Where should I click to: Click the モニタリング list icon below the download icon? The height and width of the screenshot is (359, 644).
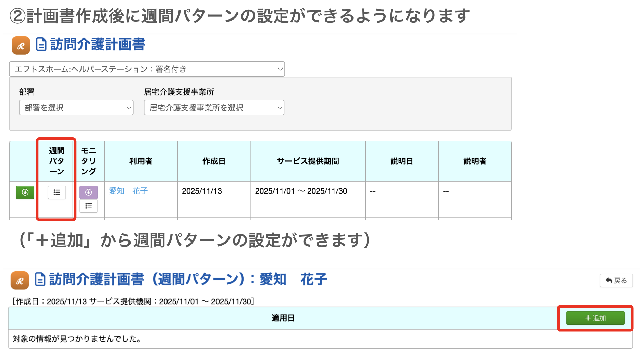point(88,206)
